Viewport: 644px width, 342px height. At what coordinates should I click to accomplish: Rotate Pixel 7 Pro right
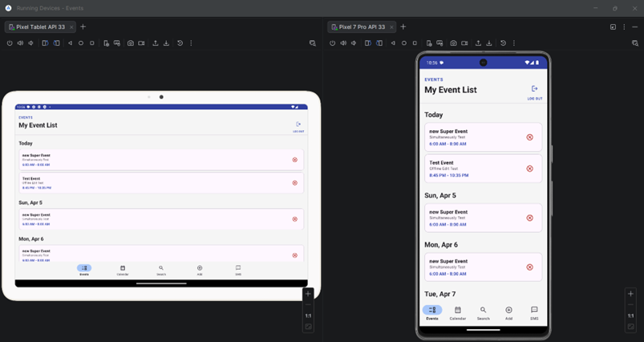click(x=379, y=43)
